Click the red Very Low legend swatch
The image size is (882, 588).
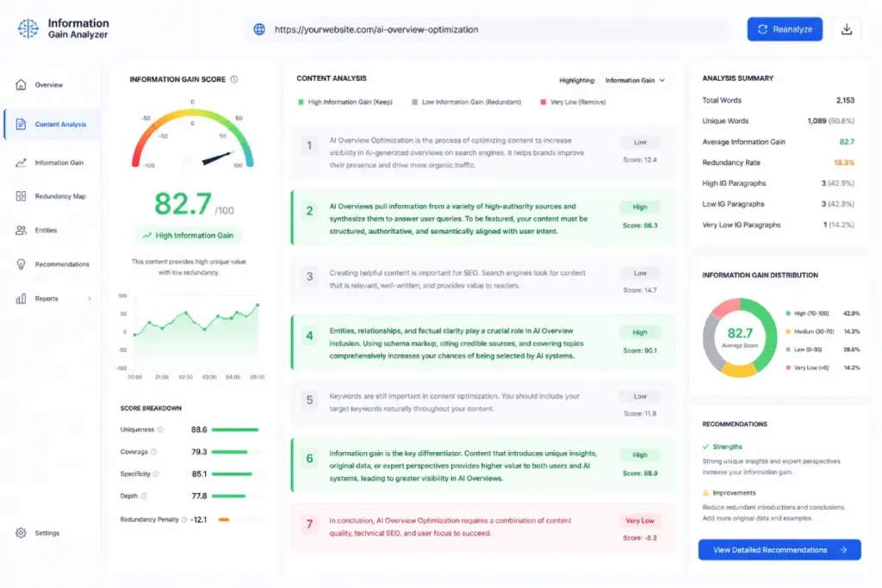[x=543, y=102]
